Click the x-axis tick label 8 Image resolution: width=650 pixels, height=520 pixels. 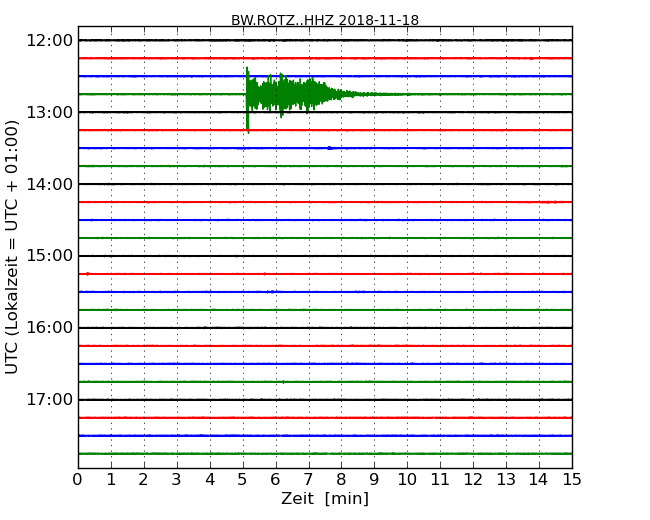pyautogui.click(x=342, y=480)
